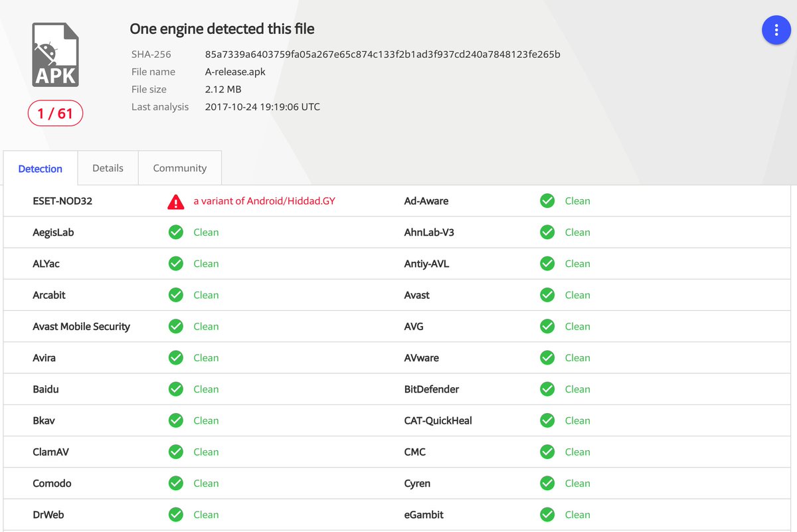Click the 'a variant of Android/Hiddad.GY' result
Image resolution: width=797 pixels, height=532 pixels.
pos(264,201)
